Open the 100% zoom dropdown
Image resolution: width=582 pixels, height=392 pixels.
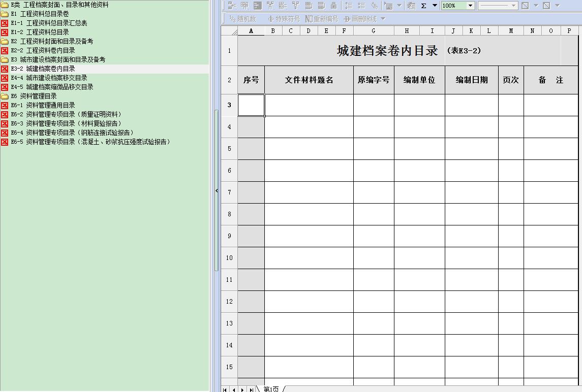click(470, 6)
